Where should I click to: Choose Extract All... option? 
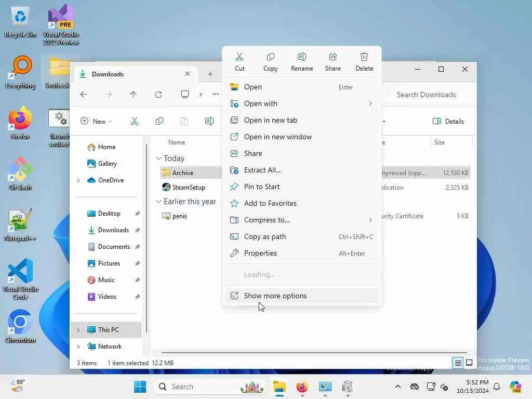302,170
